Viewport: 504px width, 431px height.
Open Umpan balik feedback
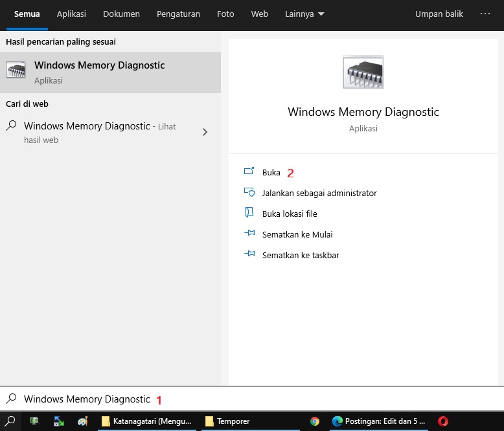coord(439,14)
